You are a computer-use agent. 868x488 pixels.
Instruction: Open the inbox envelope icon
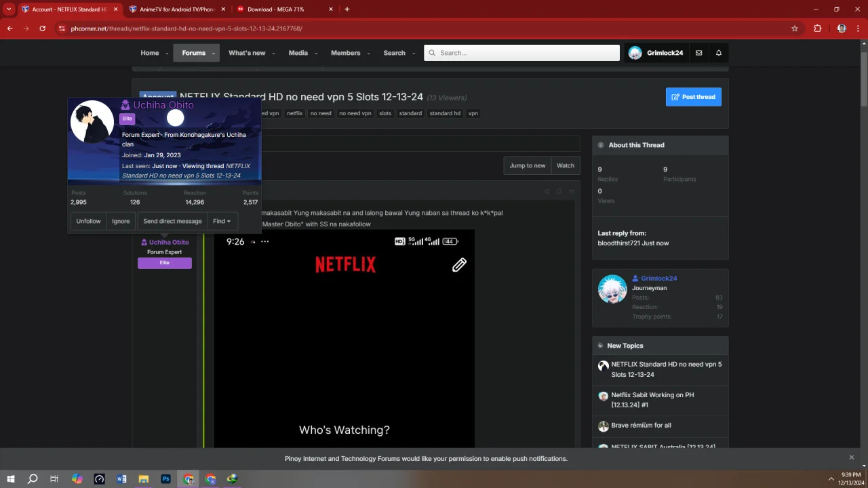click(x=698, y=53)
